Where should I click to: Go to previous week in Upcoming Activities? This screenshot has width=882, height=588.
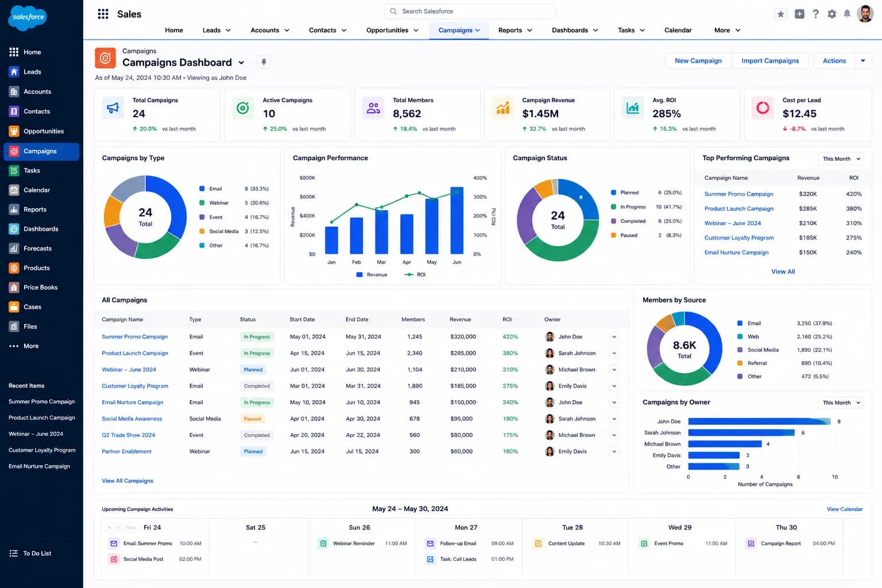[110, 528]
